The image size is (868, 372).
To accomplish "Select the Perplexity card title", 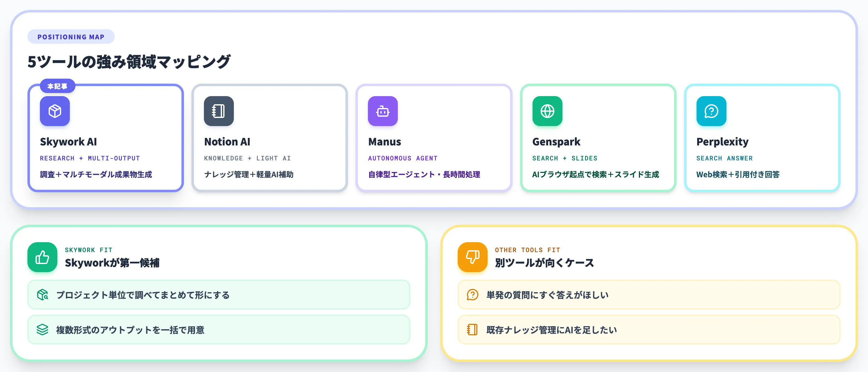I will pos(722,142).
